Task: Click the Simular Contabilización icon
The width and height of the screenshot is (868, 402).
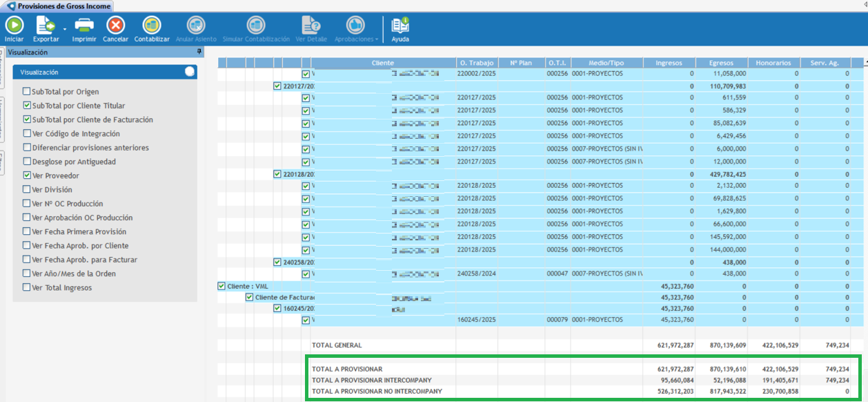Action: coord(256,26)
